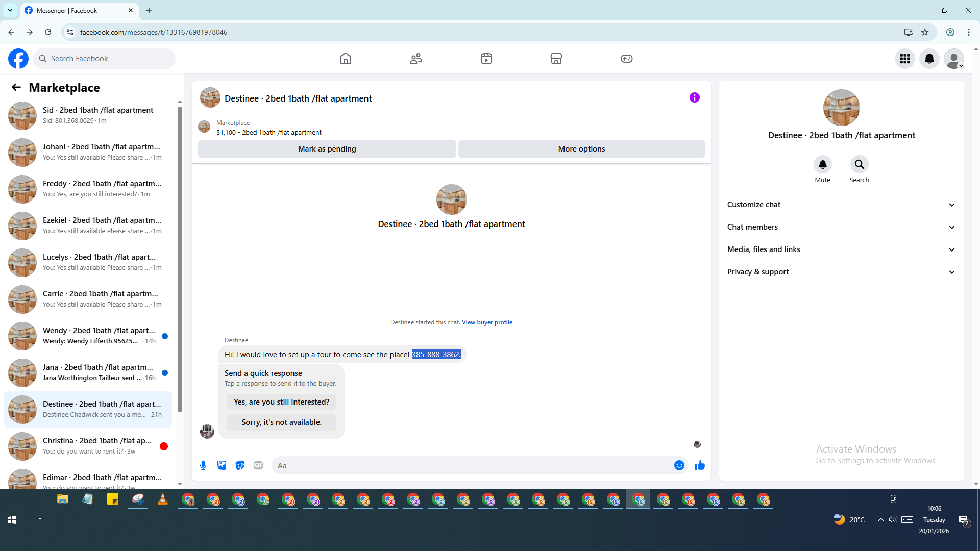
Task: Launch VLC media player from taskbar
Action: point(163,499)
